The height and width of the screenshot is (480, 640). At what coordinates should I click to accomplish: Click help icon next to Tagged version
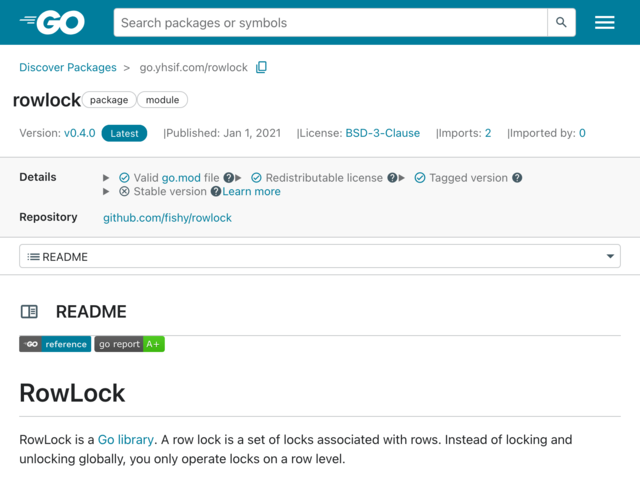pyautogui.click(x=517, y=178)
